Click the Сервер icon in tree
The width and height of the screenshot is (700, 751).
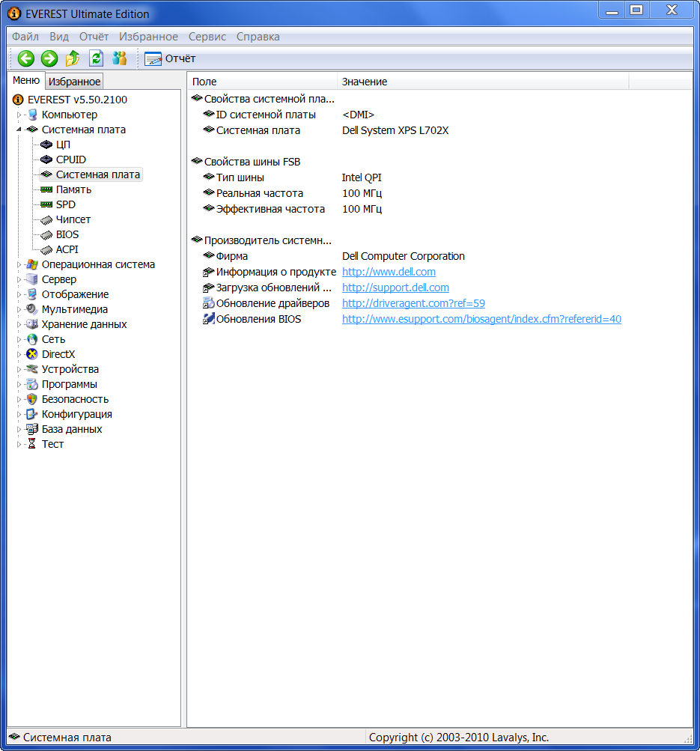(x=32, y=279)
